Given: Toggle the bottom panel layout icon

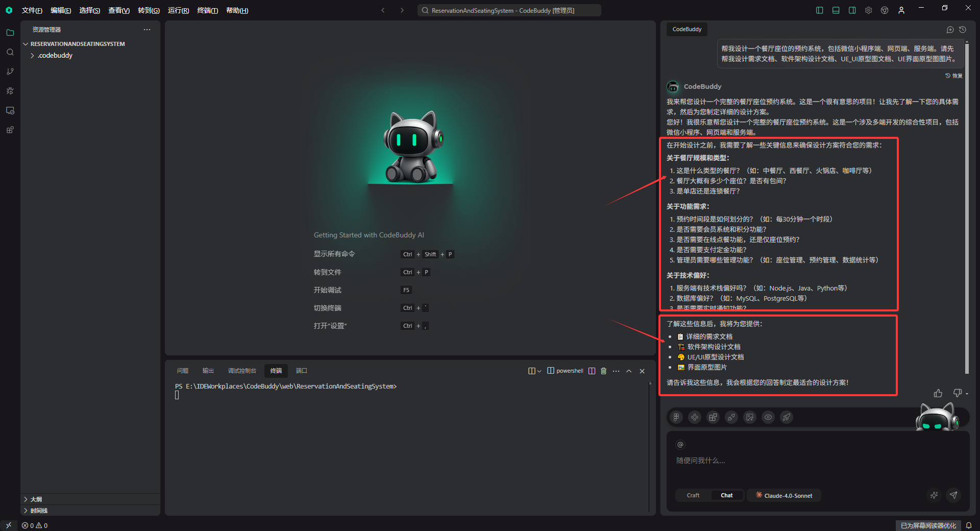Looking at the screenshot, I should click(x=836, y=10).
